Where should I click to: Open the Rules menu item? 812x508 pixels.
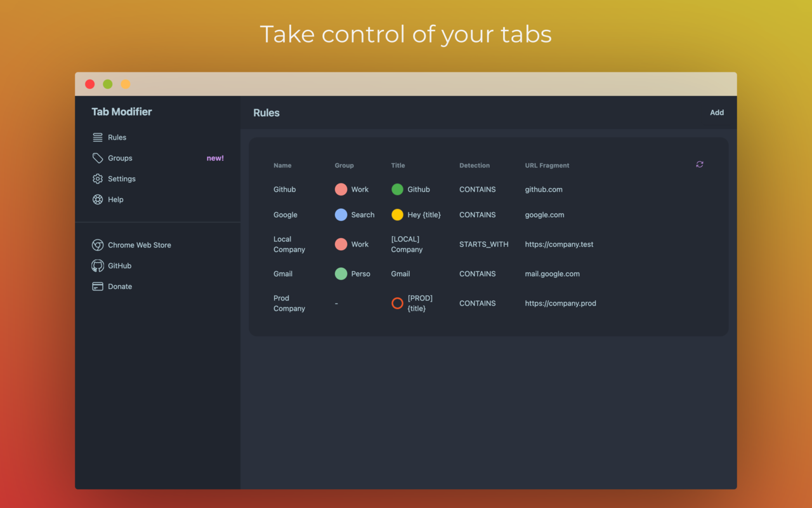[x=117, y=137]
